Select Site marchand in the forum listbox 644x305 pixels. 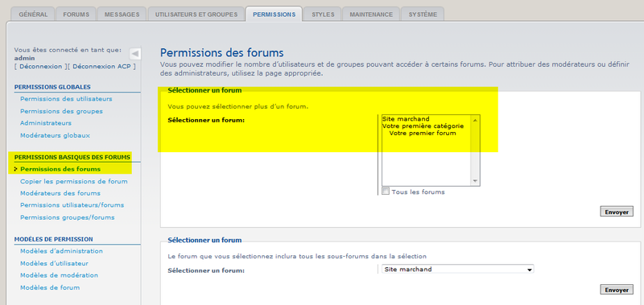406,119
